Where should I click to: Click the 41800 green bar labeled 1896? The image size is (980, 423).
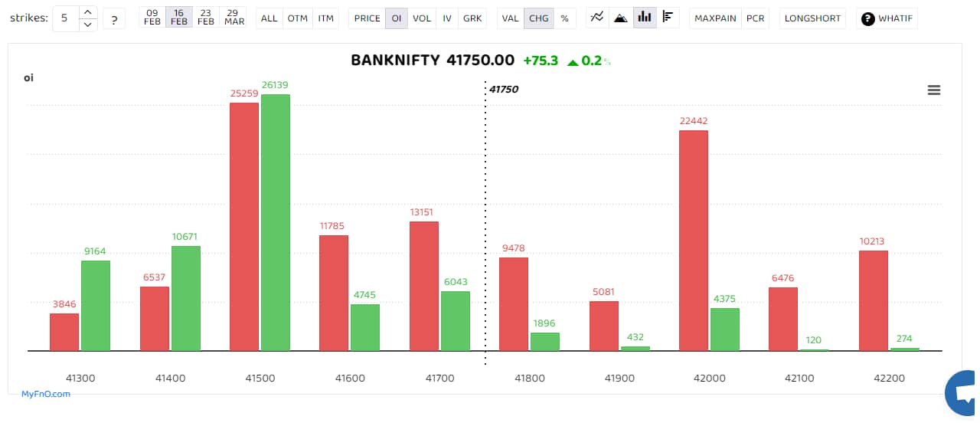tap(545, 342)
